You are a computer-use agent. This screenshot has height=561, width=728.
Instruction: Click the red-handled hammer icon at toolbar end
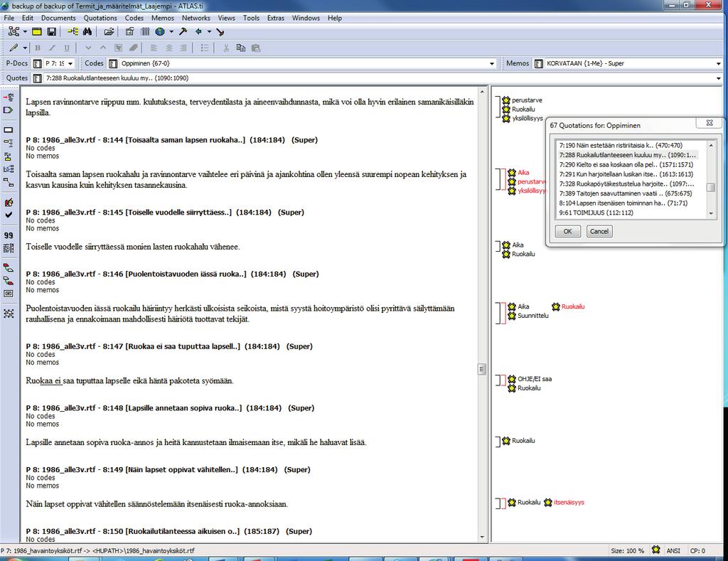220,31
